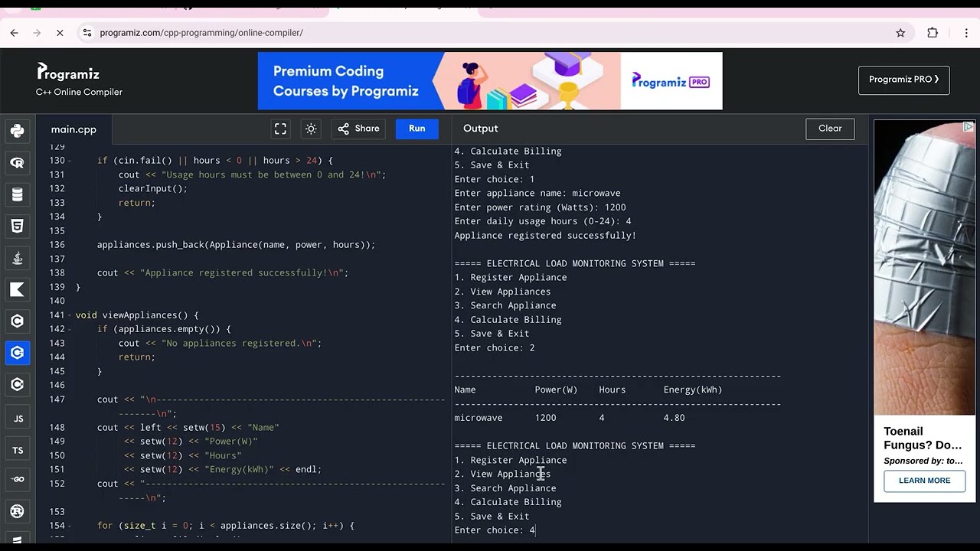Image resolution: width=980 pixels, height=551 pixels.
Task: Go back using browser back arrow
Action: [x=14, y=33]
